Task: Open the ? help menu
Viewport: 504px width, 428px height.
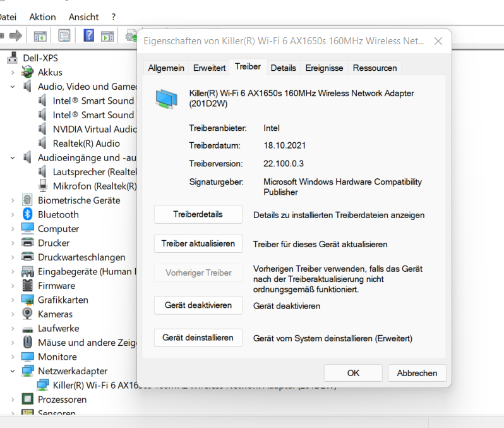Action: click(114, 16)
